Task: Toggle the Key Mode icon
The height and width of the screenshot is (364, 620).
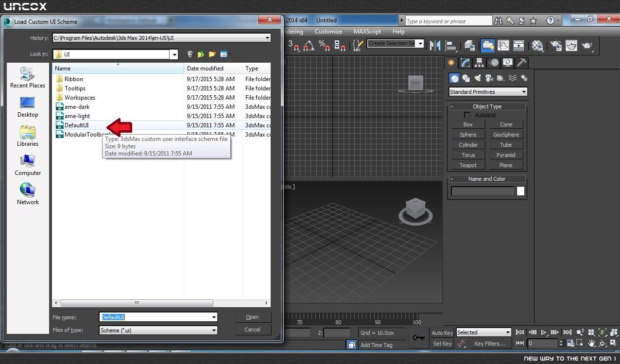Action: [520, 343]
